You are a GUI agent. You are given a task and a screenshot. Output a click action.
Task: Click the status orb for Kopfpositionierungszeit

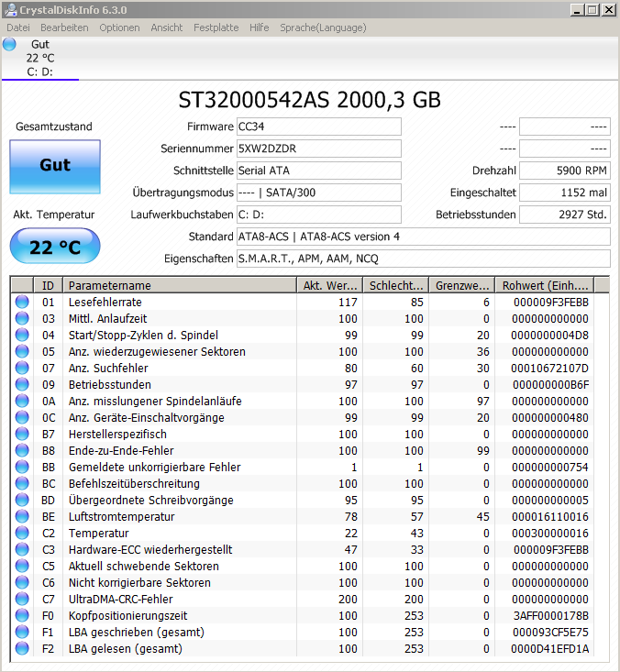22,615
